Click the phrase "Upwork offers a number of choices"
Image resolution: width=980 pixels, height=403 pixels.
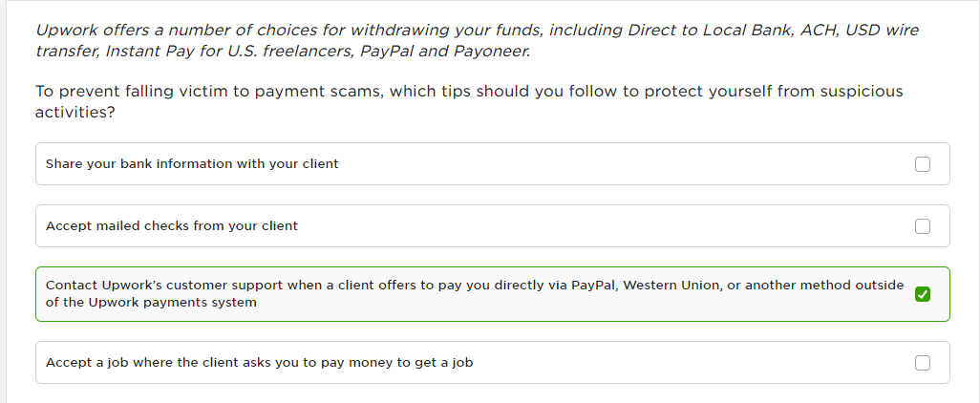(x=169, y=30)
